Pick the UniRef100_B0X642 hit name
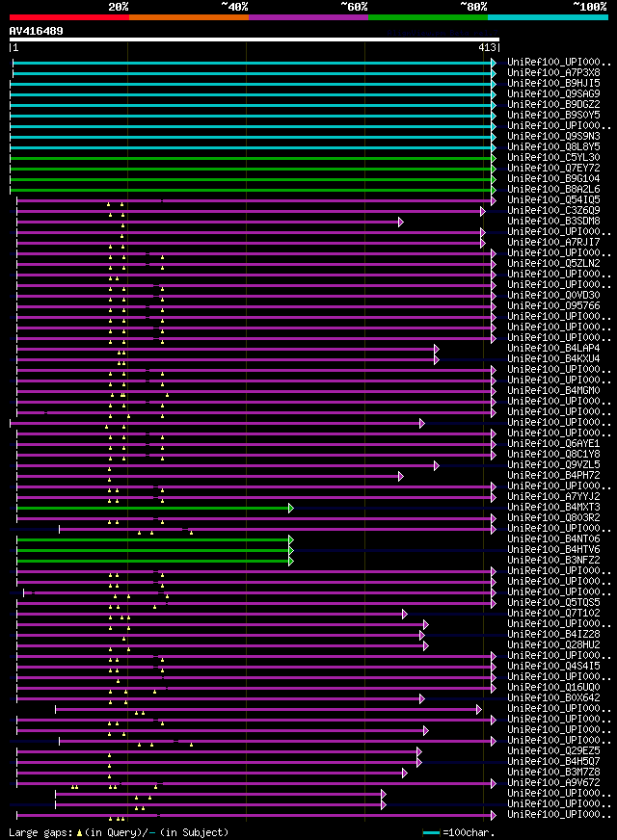Viewport: 617px width, 840px height. [553, 698]
